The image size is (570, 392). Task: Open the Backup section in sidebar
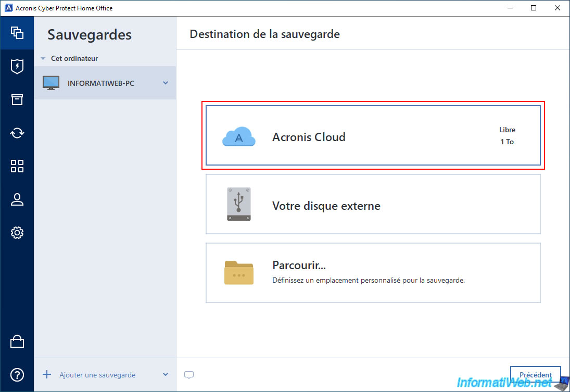(x=17, y=33)
